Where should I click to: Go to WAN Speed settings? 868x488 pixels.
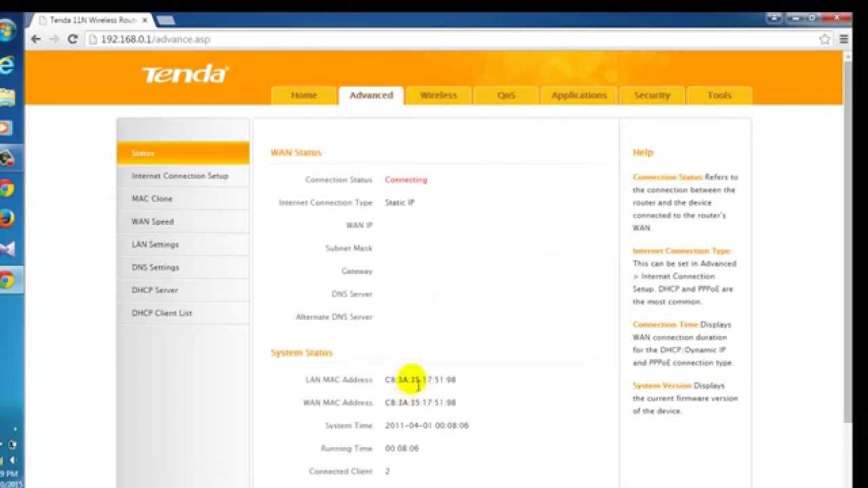click(x=183, y=222)
